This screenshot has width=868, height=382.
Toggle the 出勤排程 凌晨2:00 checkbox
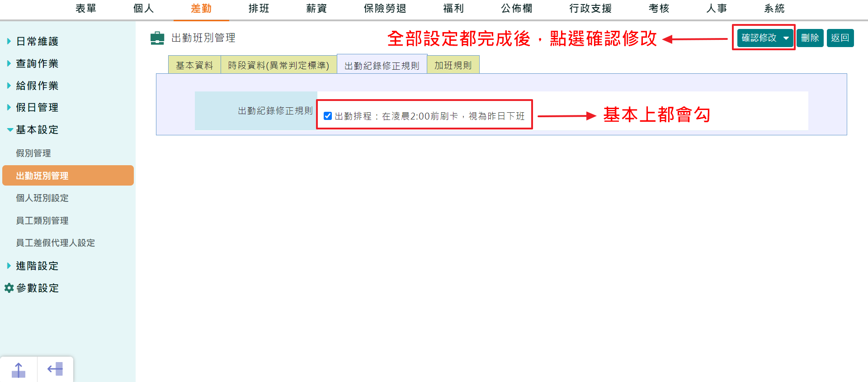[x=328, y=116]
